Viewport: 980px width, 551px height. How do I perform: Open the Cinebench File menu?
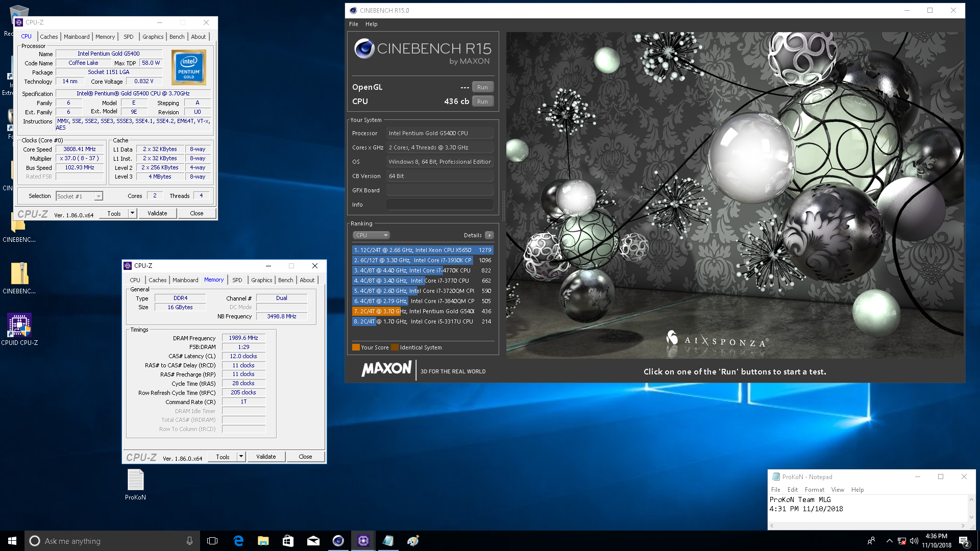point(354,24)
